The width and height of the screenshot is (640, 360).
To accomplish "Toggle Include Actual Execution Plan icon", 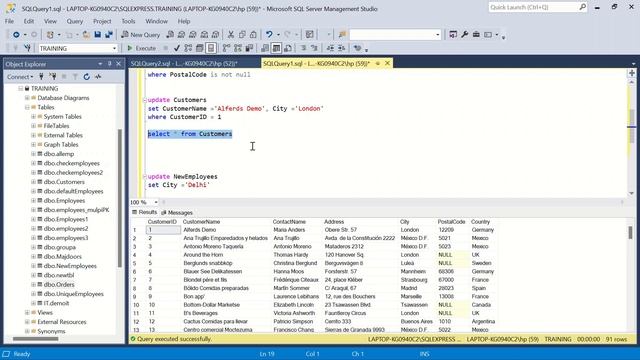I will point(227,48).
